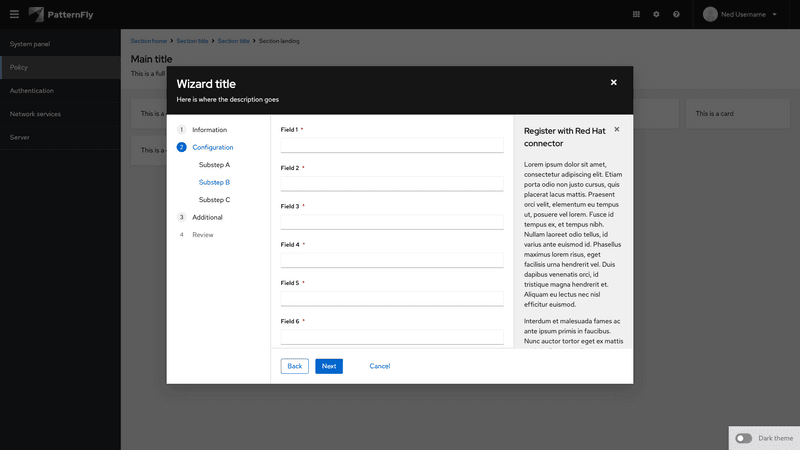Click the user avatar icon
This screenshot has width=800, height=450.
coord(711,14)
